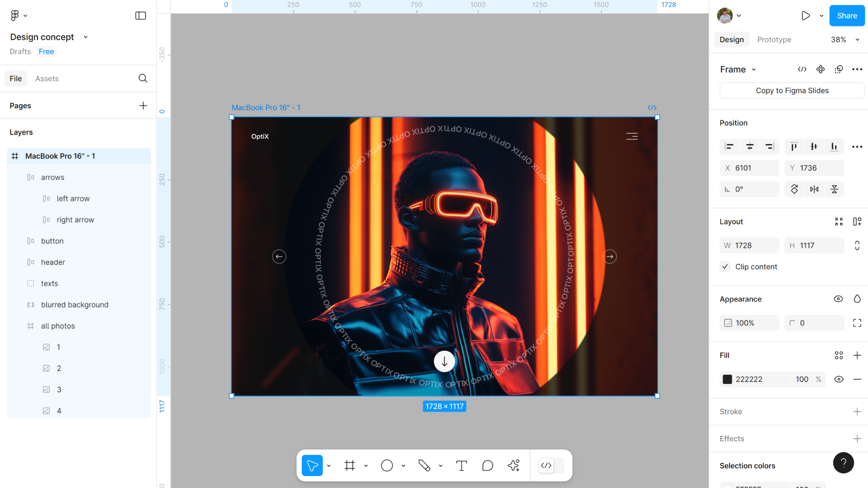The image size is (868, 488).
Task: Select the Comment tool
Action: (487, 466)
